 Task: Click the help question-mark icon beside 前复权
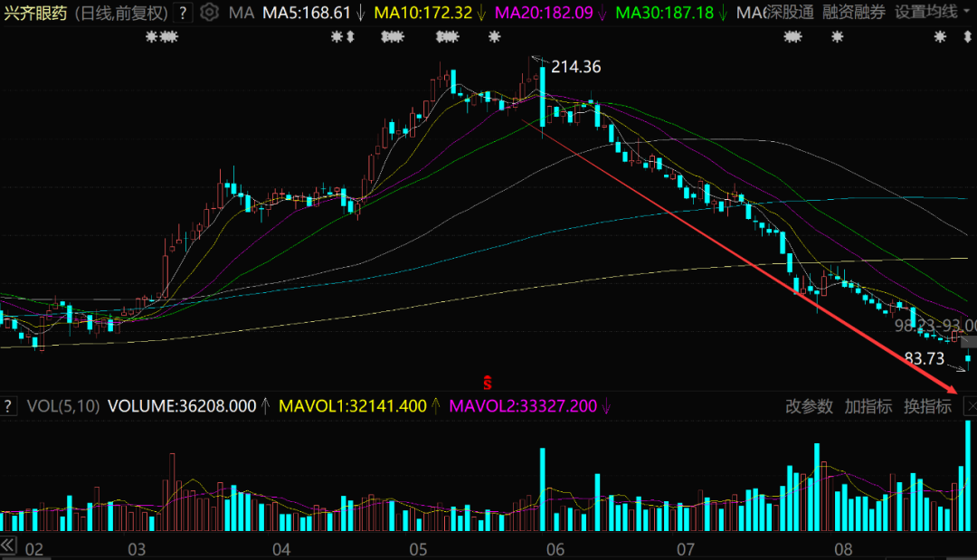pyautogui.click(x=183, y=13)
